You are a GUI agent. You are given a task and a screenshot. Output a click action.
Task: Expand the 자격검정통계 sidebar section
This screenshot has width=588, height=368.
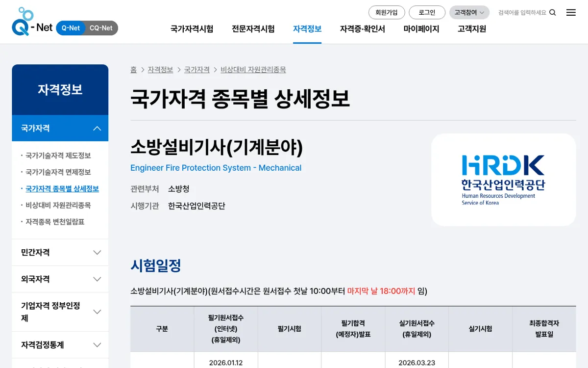tap(60, 345)
